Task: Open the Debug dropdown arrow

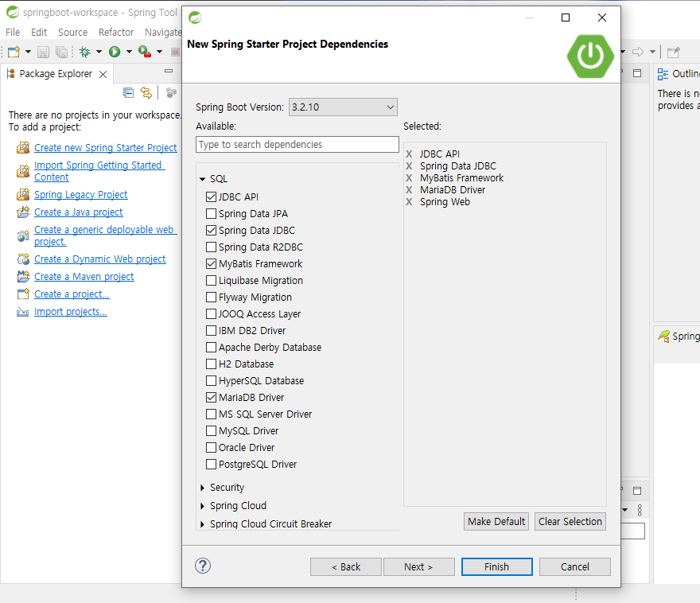Action: point(99,53)
